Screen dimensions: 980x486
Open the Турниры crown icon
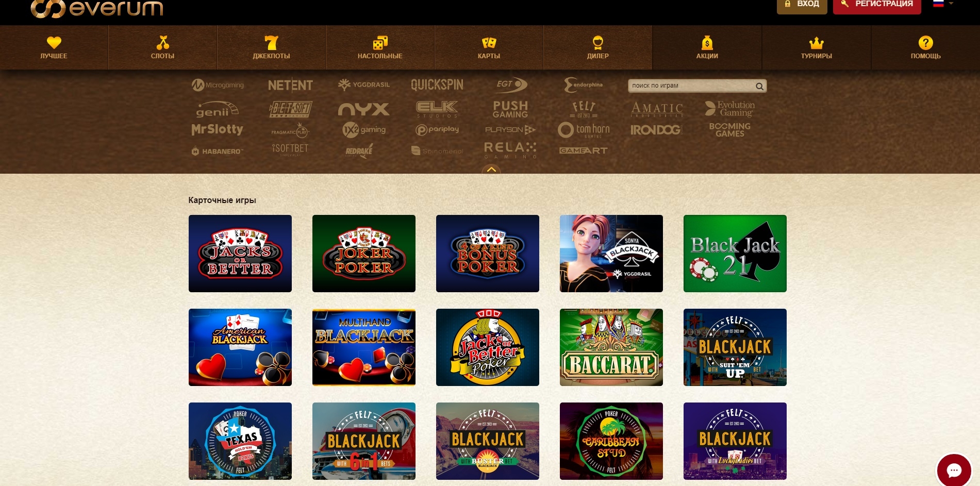[x=816, y=43]
